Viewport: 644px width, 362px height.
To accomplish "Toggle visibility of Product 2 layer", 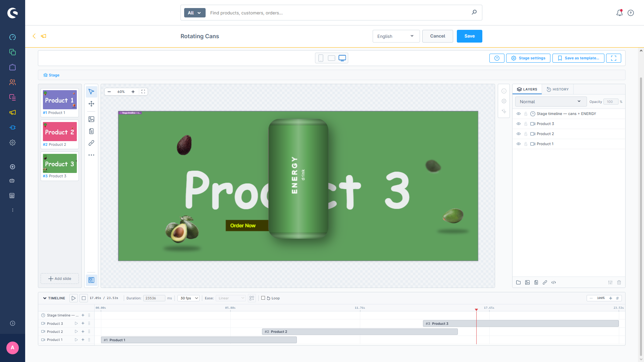I will point(519,134).
